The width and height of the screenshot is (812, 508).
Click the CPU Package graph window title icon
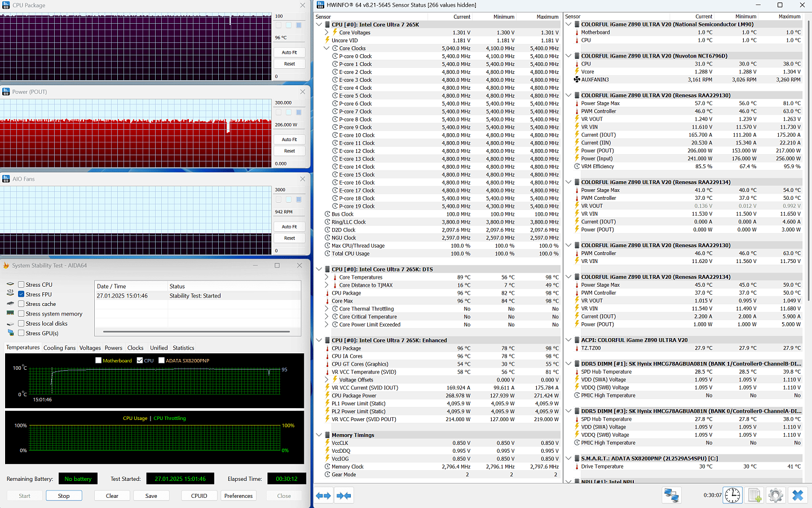pos(6,5)
